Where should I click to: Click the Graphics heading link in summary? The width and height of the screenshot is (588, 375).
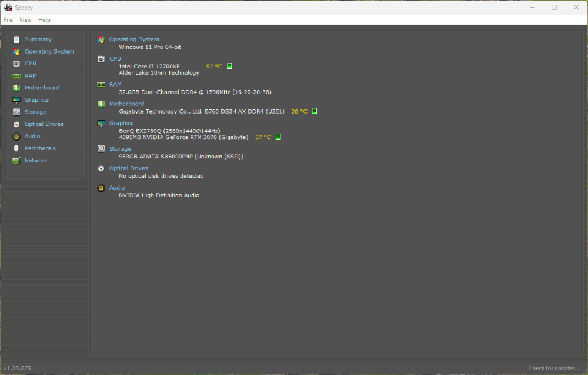tap(121, 123)
